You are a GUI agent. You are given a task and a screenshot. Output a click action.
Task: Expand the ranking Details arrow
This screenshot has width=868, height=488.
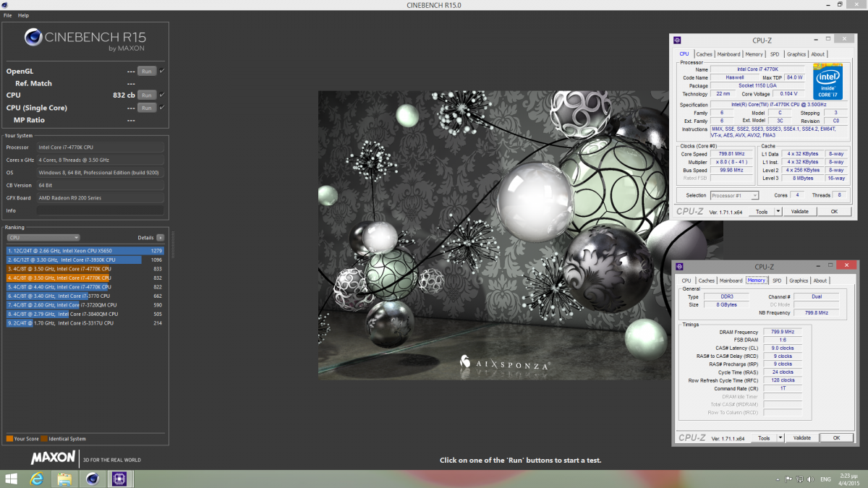click(x=161, y=237)
